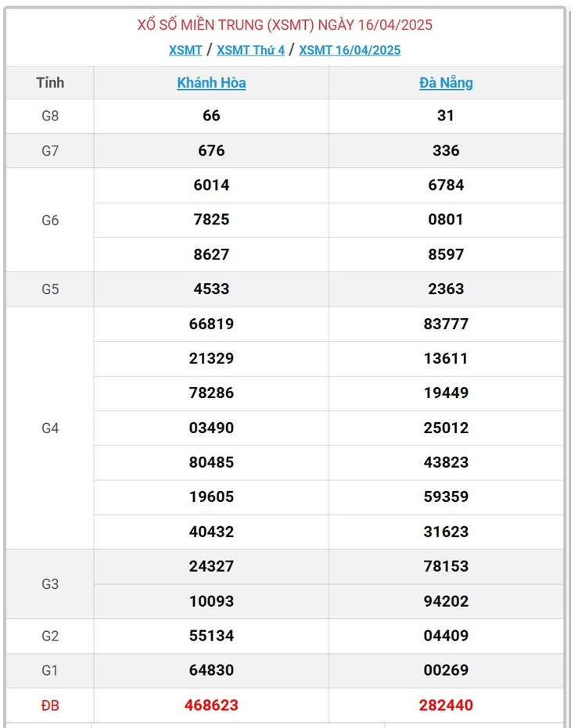Image resolution: width=571 pixels, height=728 pixels.
Task: Click the ĐB row label
Action: 50,705
